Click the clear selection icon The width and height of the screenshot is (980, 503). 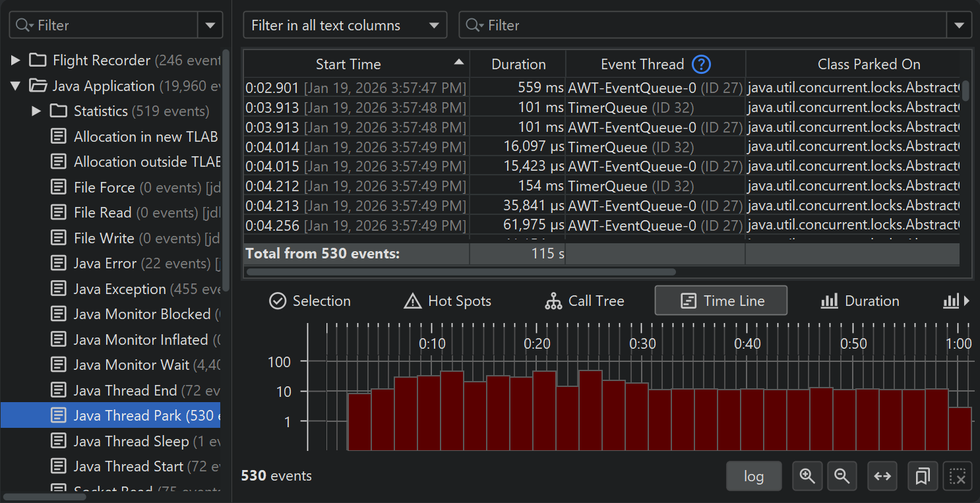[958, 476]
